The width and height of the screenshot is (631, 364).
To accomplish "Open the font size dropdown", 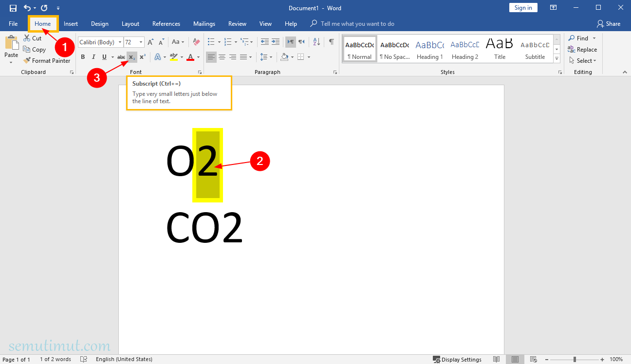I will [x=141, y=42].
